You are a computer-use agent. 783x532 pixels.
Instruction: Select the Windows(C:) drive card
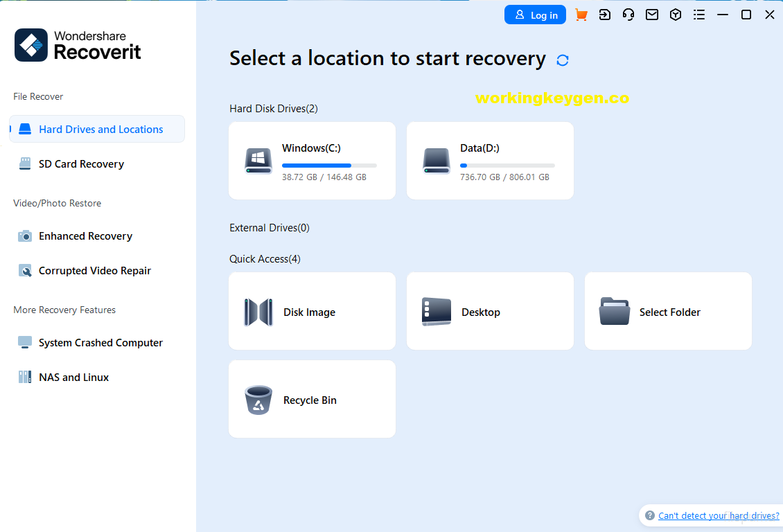click(312, 161)
